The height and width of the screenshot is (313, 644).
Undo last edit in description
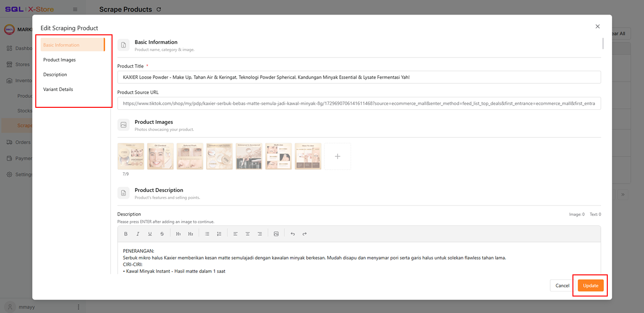[293, 234]
